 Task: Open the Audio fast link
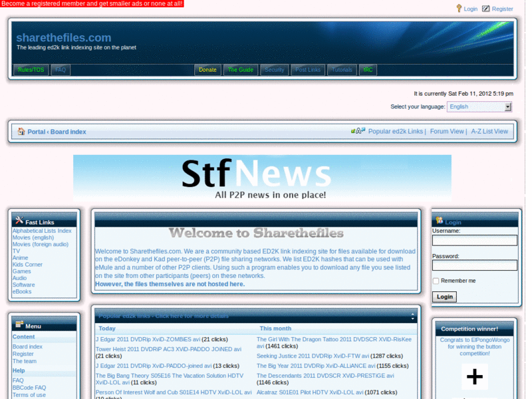point(19,278)
